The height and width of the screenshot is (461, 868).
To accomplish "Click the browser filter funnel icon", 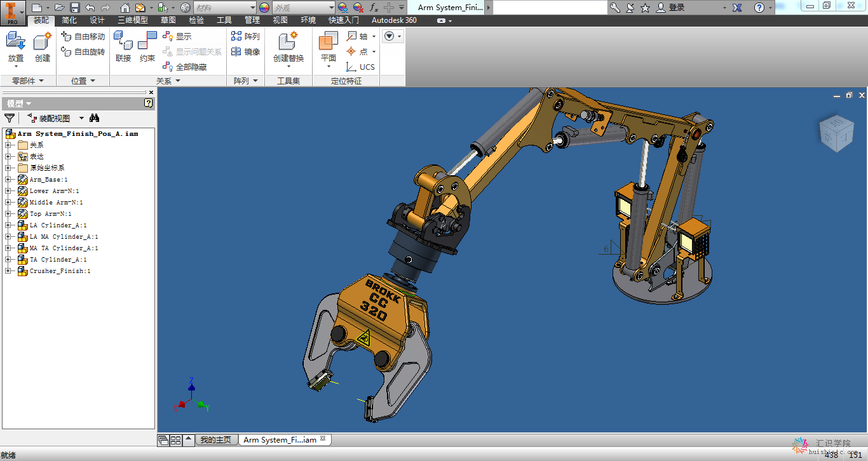I will click(10, 118).
